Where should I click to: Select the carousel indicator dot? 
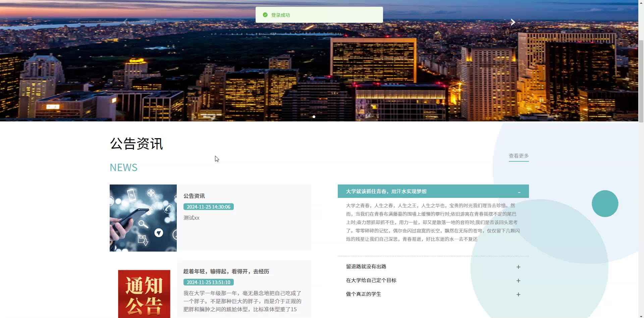click(x=314, y=117)
